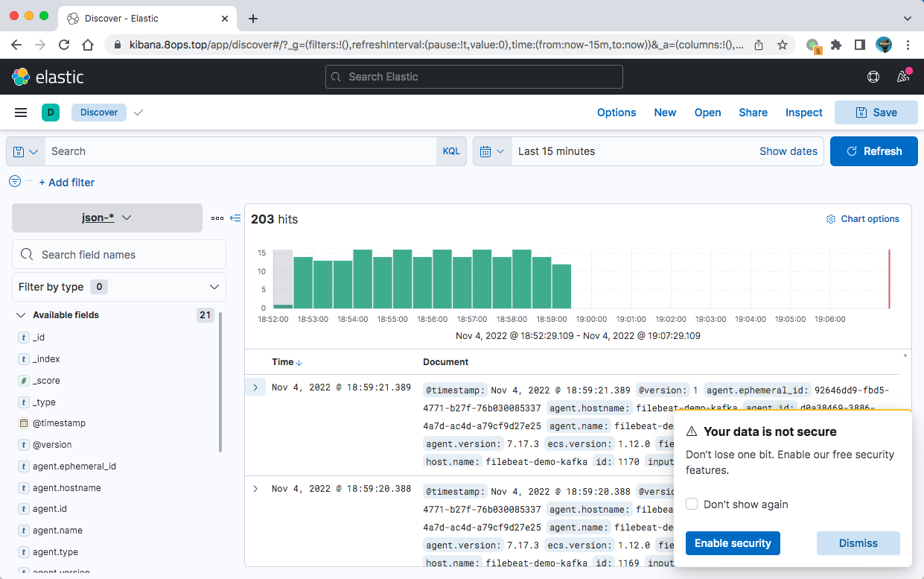Expand Filter by type dropdown
This screenshot has width=924, height=579.
pyautogui.click(x=119, y=287)
